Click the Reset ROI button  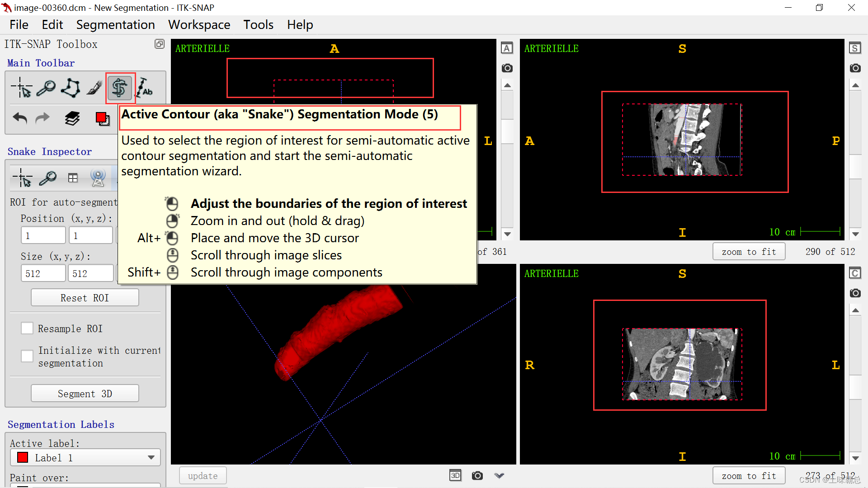pyautogui.click(x=85, y=298)
